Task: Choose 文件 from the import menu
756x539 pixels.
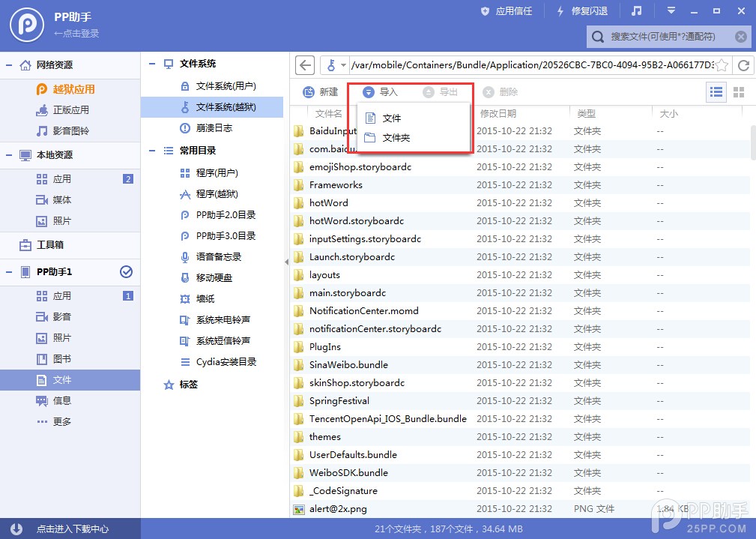Action: (x=414, y=118)
